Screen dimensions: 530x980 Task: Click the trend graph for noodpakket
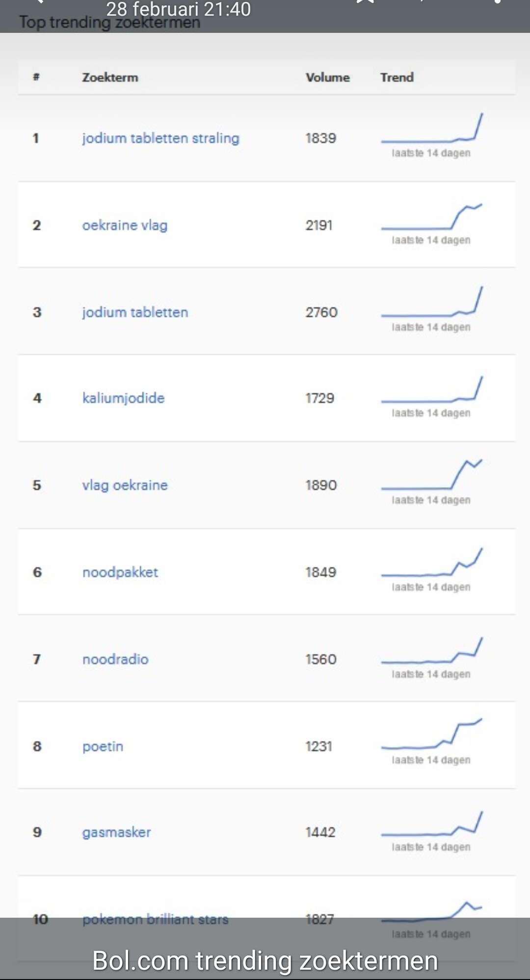(x=432, y=562)
